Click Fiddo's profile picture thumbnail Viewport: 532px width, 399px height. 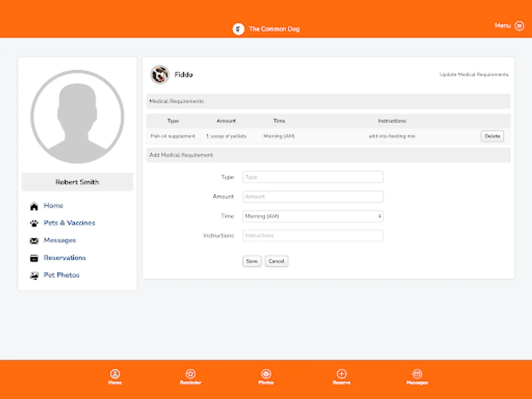[x=159, y=74]
